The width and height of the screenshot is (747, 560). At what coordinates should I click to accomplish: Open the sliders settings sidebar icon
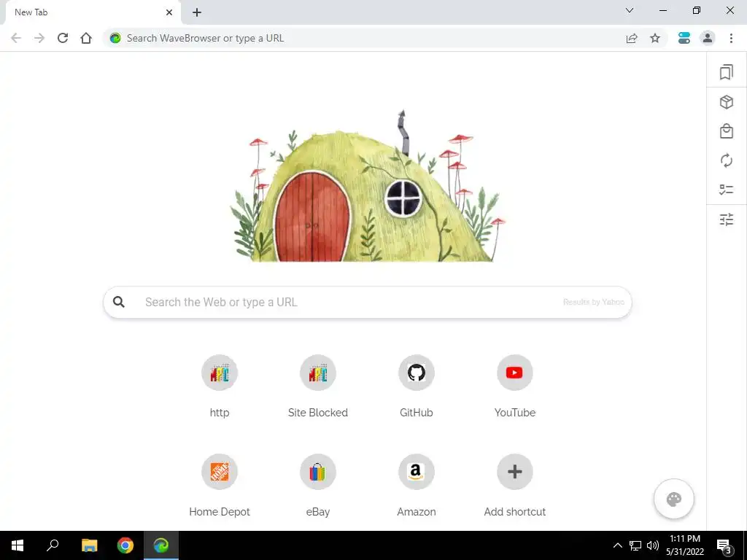coord(726,219)
